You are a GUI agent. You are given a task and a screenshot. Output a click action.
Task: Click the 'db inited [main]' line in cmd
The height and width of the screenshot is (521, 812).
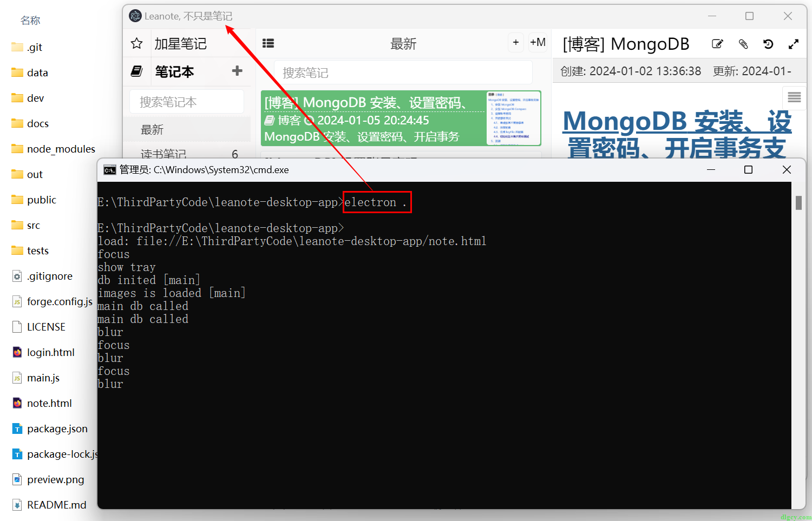pos(149,280)
